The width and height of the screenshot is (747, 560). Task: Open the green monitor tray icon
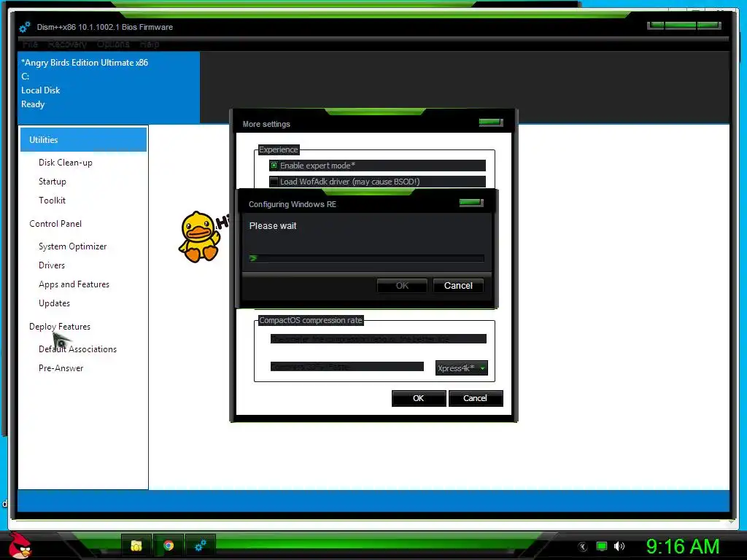tap(602, 546)
